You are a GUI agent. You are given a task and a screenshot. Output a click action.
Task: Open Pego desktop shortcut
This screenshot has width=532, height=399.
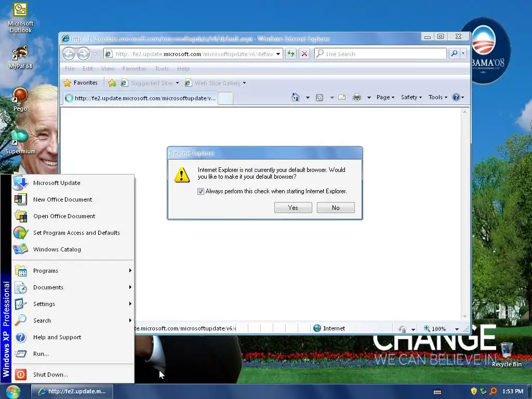tap(20, 99)
